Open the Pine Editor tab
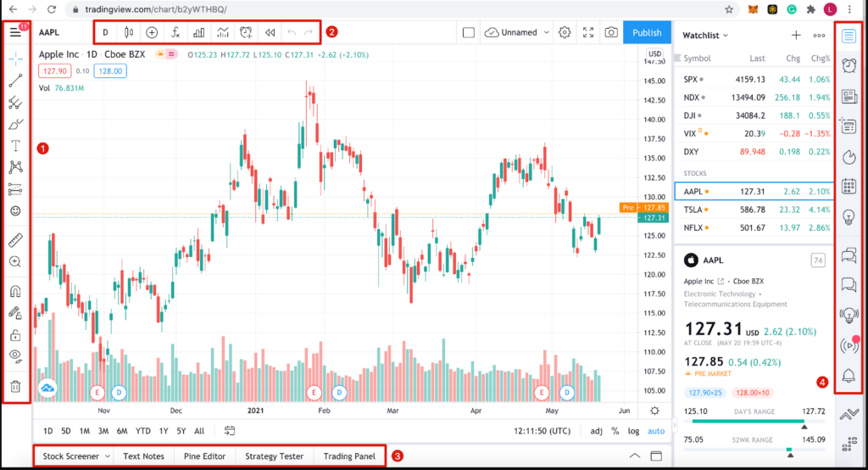Viewport: 868px width, 470px height. coord(205,456)
